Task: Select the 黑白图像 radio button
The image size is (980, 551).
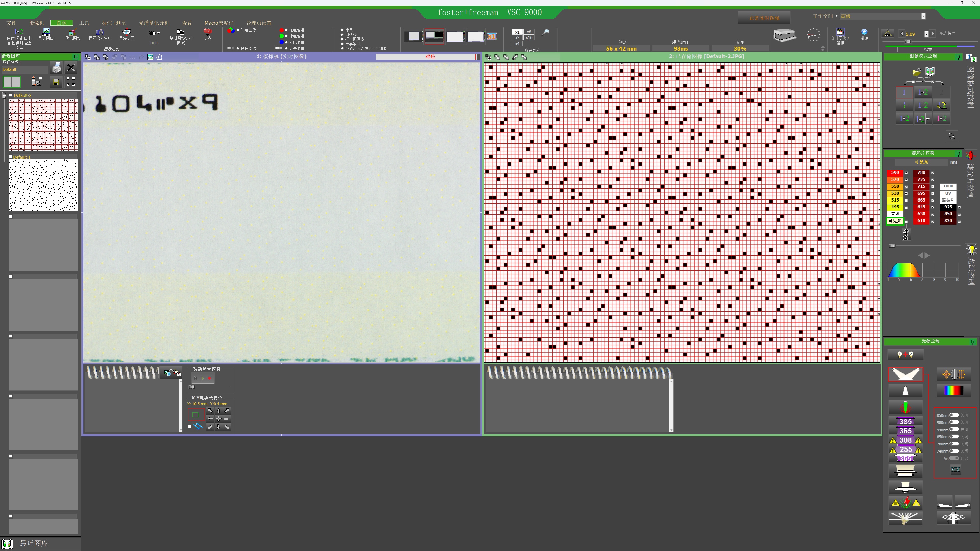Action: pyautogui.click(x=238, y=48)
